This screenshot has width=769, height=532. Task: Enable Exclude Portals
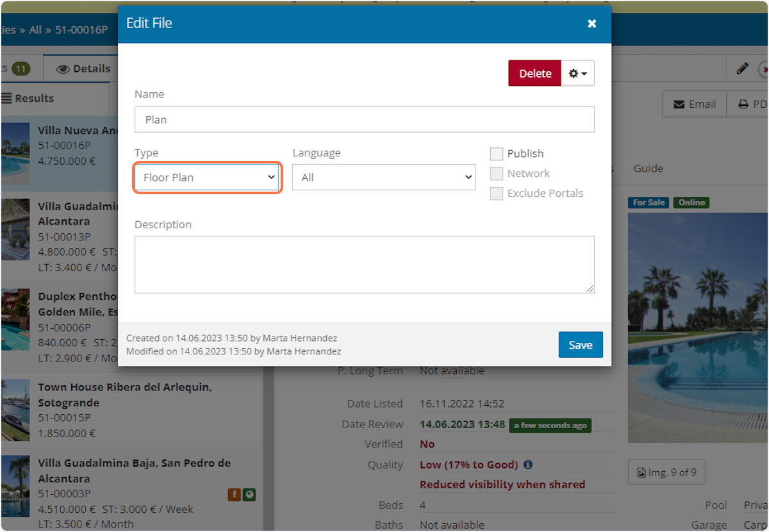point(497,193)
